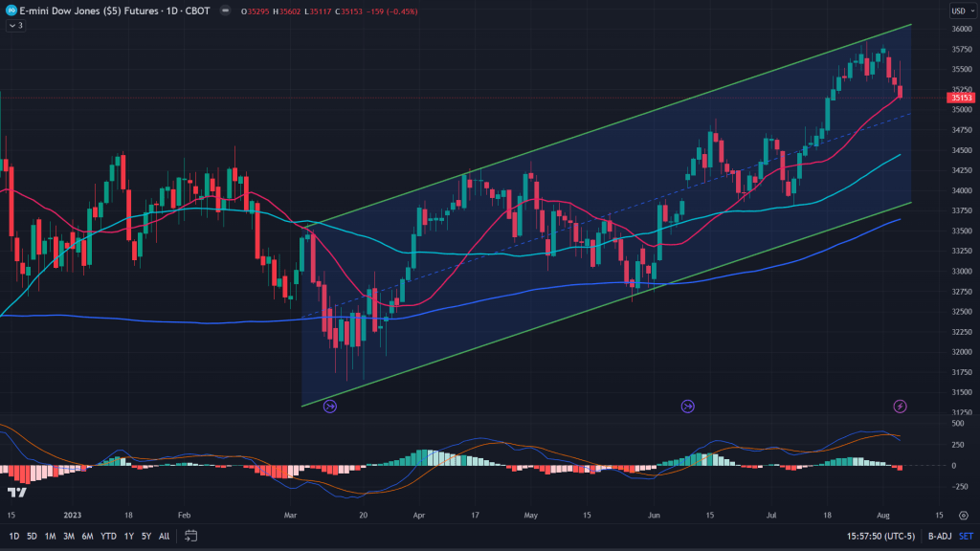Click the contract rollover marker near March

pyautogui.click(x=330, y=407)
